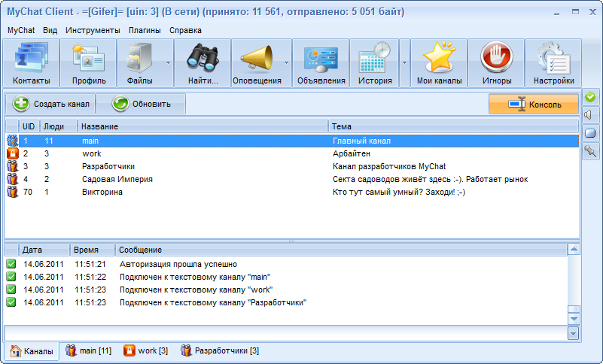The image size is (603, 364).
Task: Select log entry about channel "work"
Action: [x=286, y=290]
